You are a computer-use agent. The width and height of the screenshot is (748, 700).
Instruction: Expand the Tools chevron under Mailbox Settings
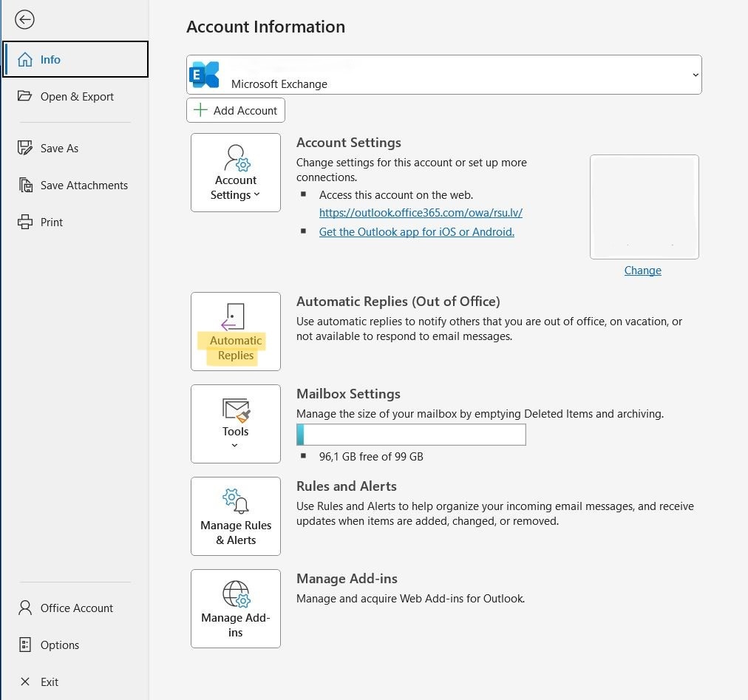point(235,445)
